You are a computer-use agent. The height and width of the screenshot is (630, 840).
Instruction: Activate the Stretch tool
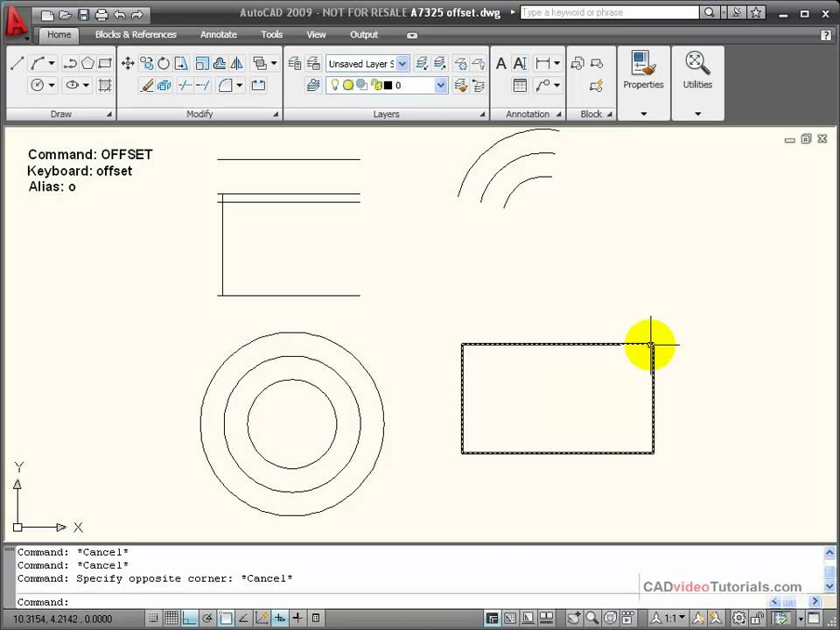[x=182, y=63]
